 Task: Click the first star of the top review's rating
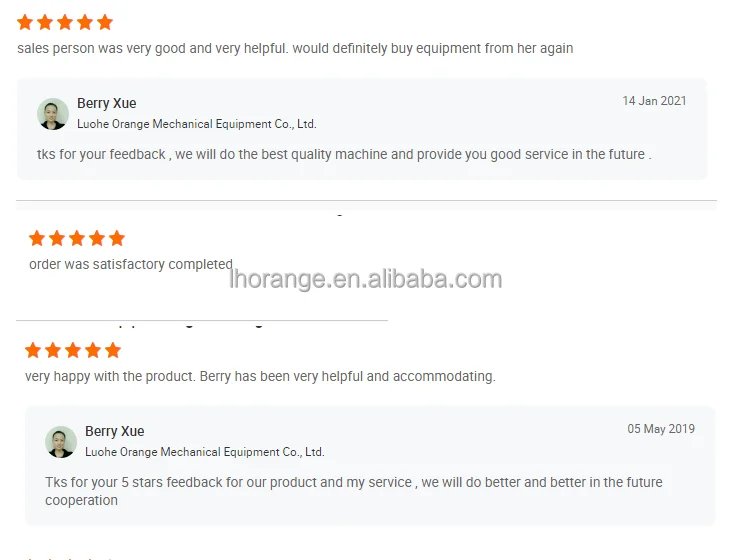point(25,22)
